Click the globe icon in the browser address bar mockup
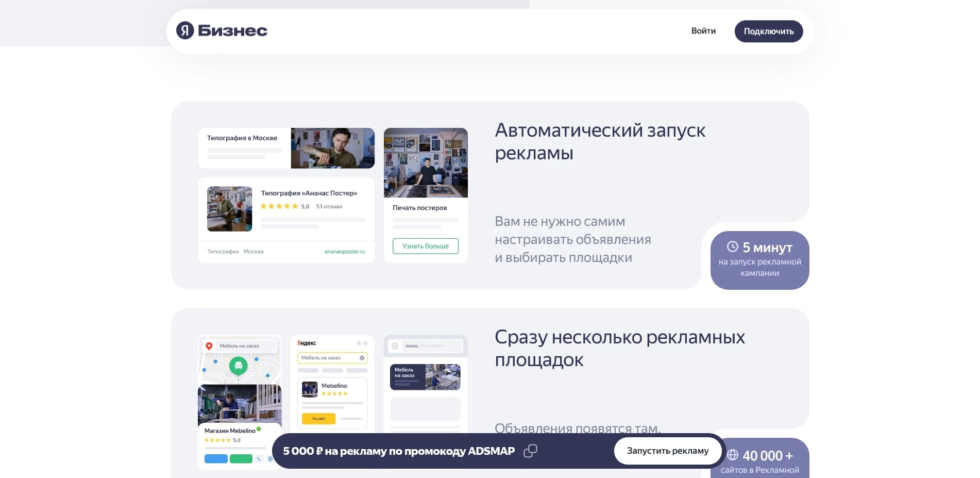This screenshot has height=478, width=980. [x=394, y=346]
